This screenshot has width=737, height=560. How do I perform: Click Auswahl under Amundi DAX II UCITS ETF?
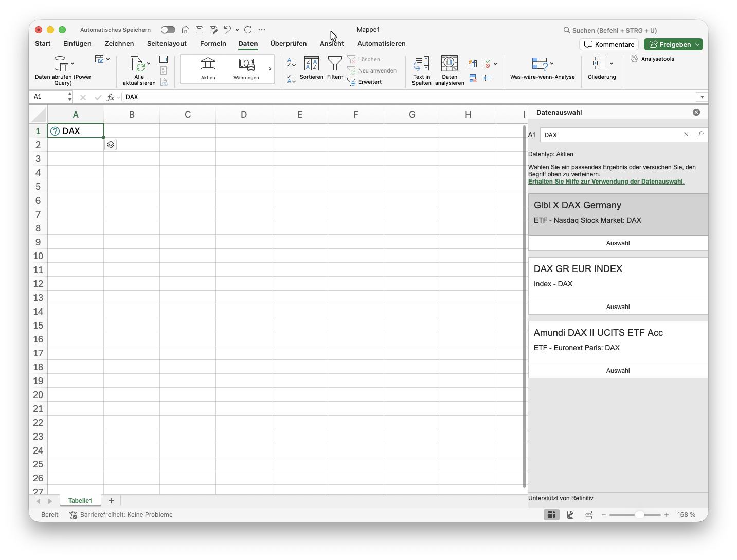click(618, 371)
